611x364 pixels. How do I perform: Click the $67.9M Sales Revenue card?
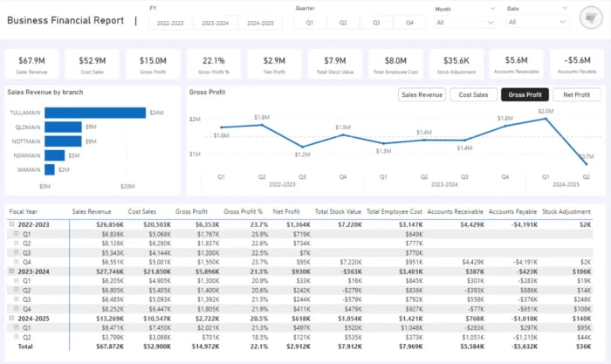point(31,65)
